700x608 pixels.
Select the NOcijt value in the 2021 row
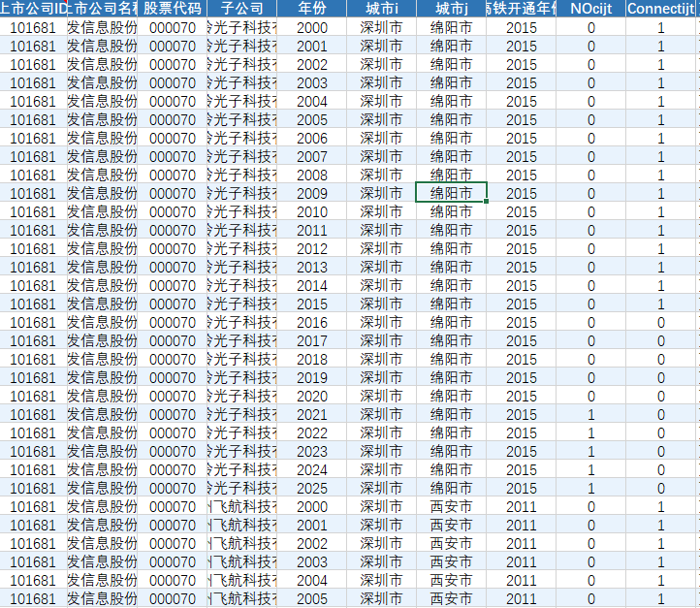click(590, 414)
